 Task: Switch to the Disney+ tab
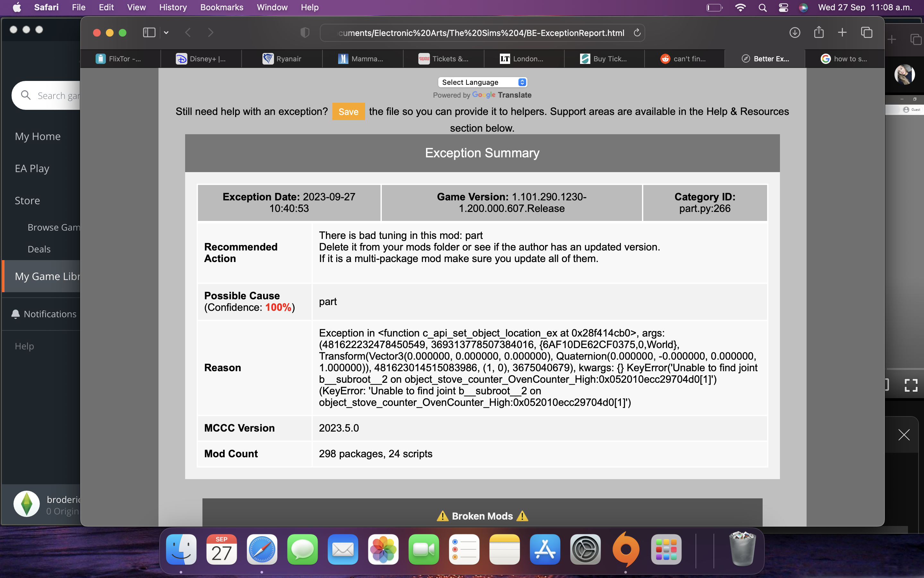(201, 59)
